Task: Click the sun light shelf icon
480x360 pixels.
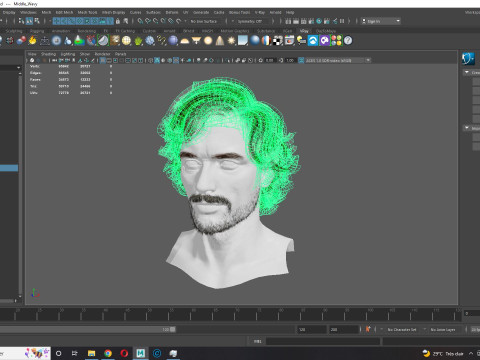Action: [231, 41]
